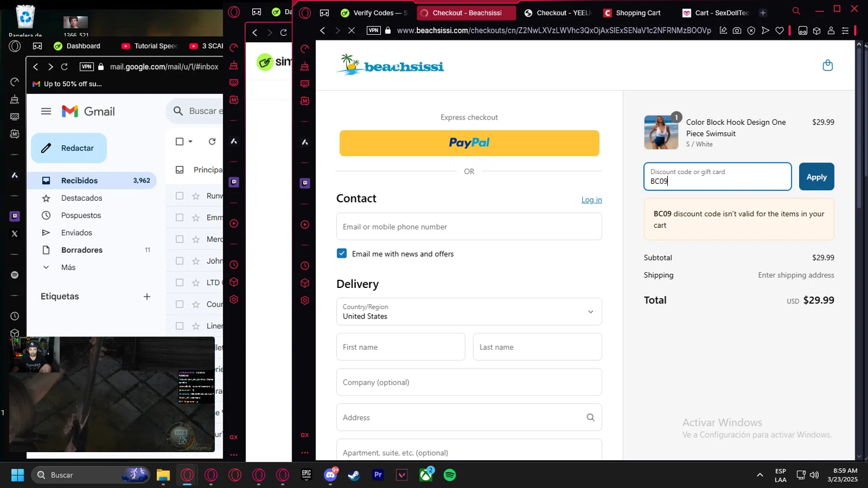This screenshot has width=868, height=488.
Task: Take a snapshot with the camera toolbar icon
Action: click(737, 31)
